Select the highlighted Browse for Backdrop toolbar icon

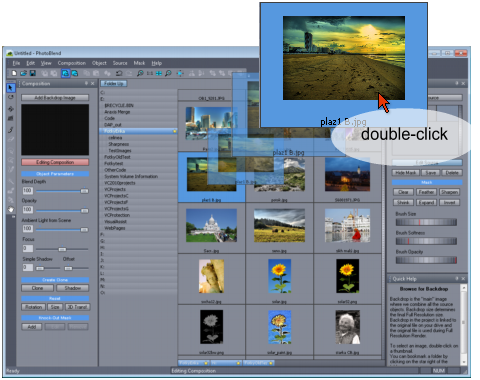(x=66, y=73)
